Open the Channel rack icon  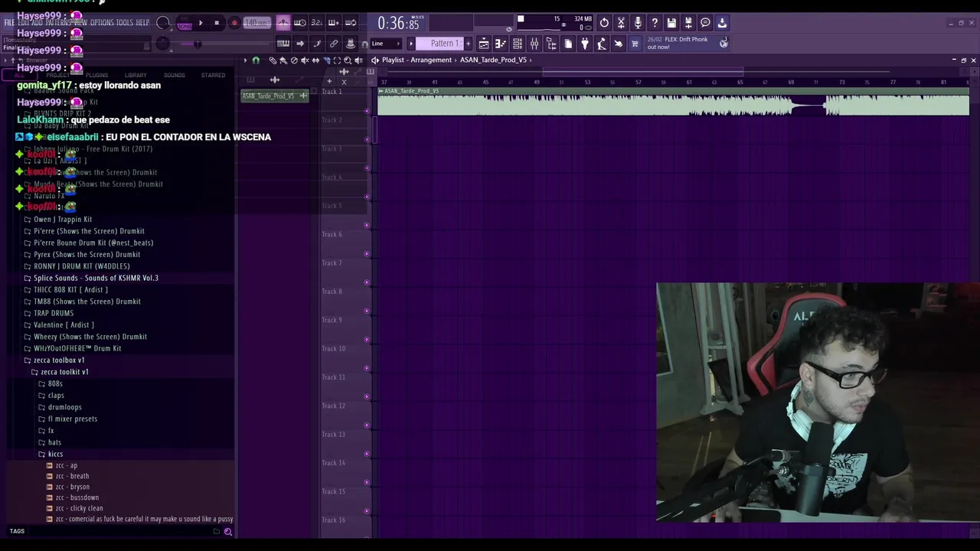click(x=518, y=44)
